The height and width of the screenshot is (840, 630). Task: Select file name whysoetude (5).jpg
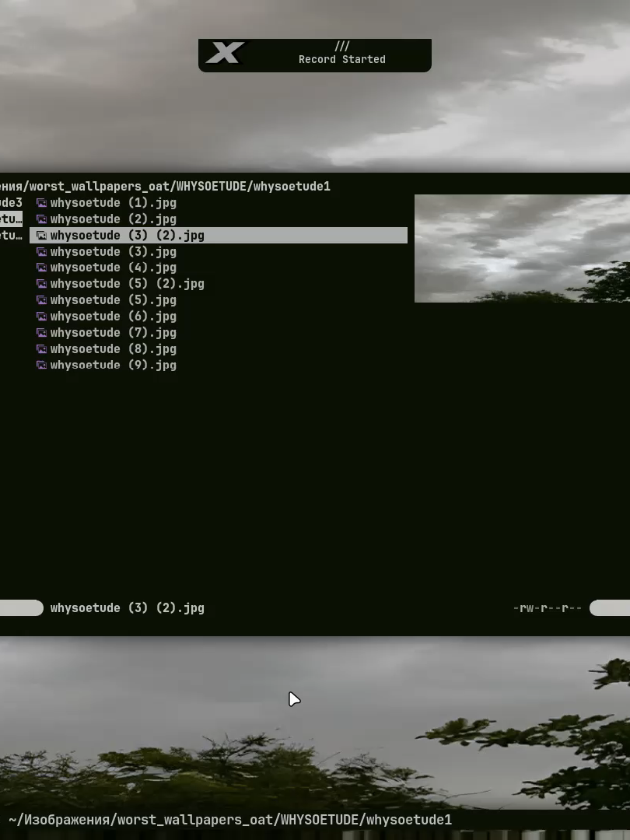pos(114,300)
